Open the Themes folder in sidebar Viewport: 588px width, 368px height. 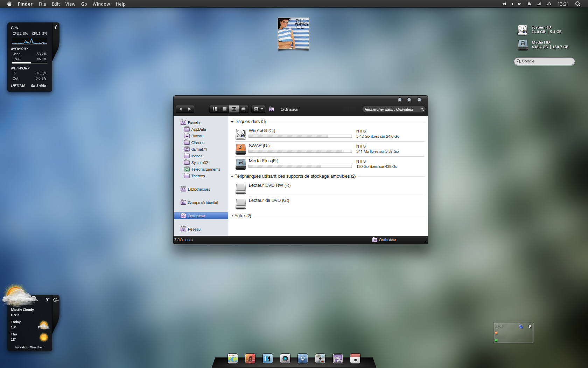pyautogui.click(x=195, y=176)
